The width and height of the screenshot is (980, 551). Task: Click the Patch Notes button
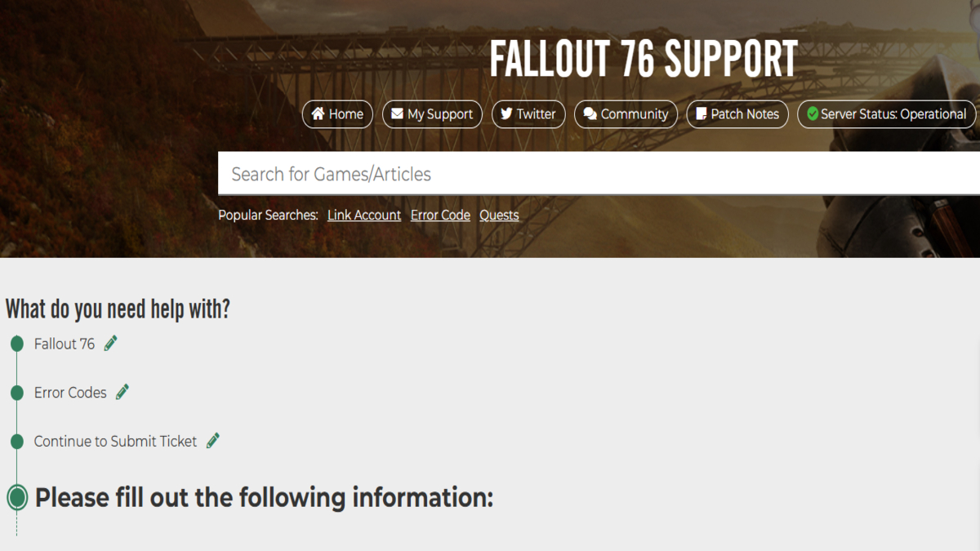coord(737,113)
